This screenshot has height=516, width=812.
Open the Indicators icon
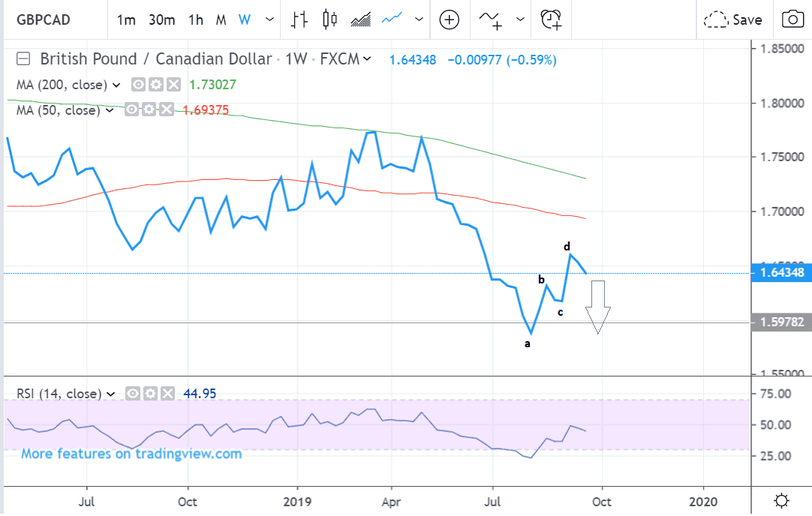click(x=490, y=19)
